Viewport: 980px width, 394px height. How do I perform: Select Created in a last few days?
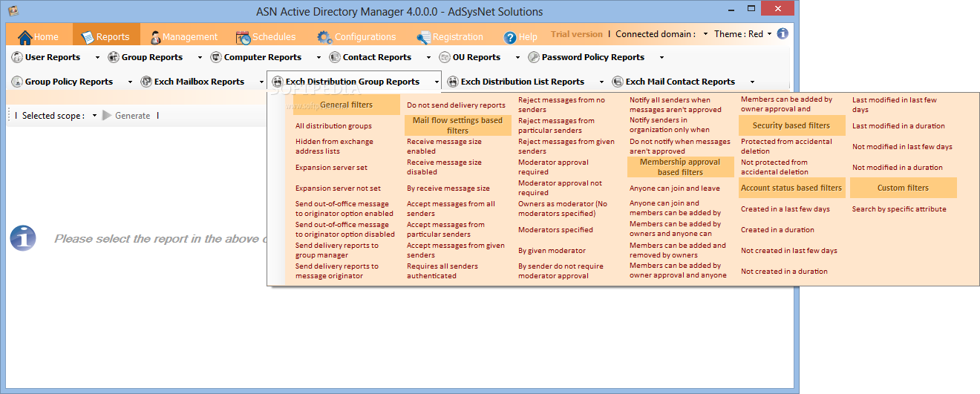tap(785, 209)
